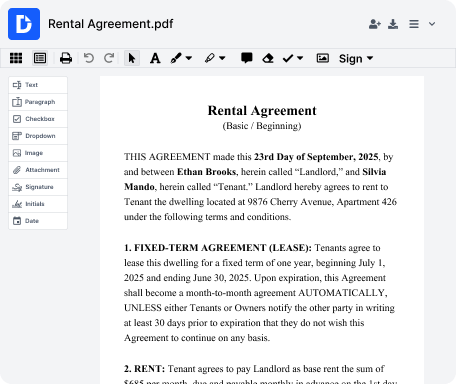
Task: Undo the last action
Action: point(89,58)
